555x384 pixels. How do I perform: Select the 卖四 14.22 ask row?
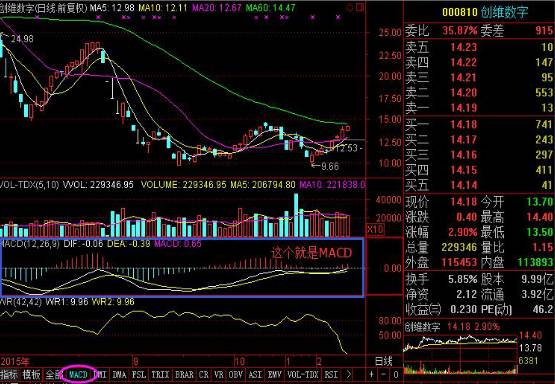479,63
